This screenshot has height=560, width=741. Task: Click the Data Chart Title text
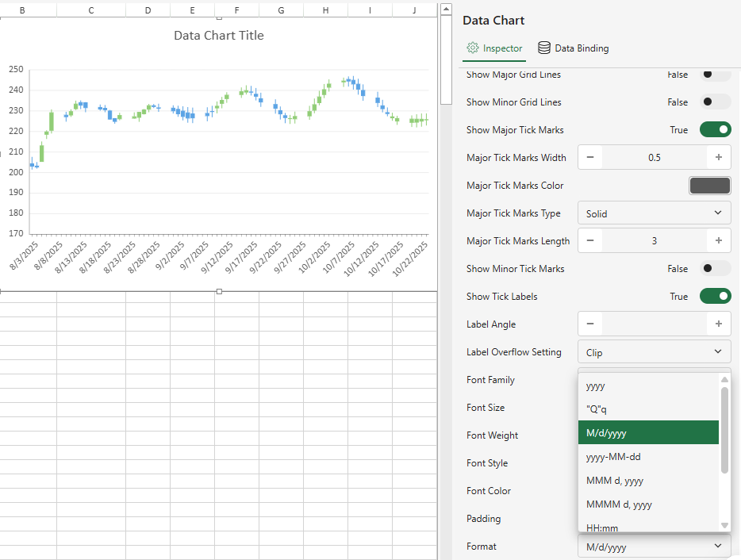(219, 36)
